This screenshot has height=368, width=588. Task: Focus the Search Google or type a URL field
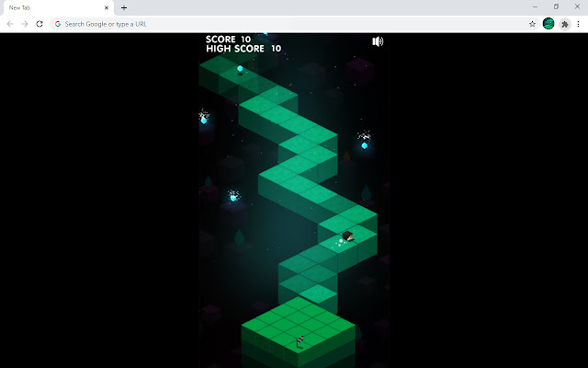(x=294, y=24)
